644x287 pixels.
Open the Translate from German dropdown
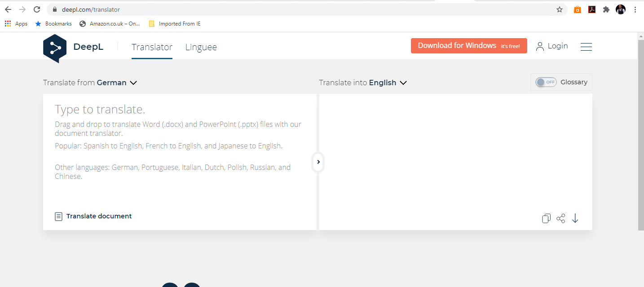pos(90,83)
